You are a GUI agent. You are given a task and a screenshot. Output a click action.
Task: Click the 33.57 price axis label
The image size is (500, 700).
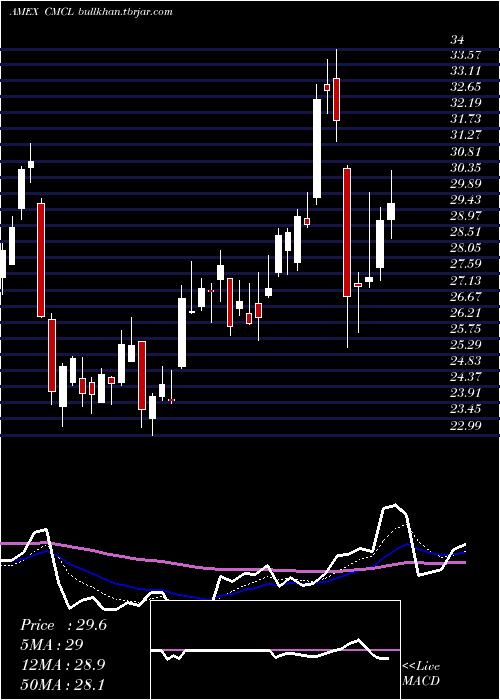[x=465, y=55]
